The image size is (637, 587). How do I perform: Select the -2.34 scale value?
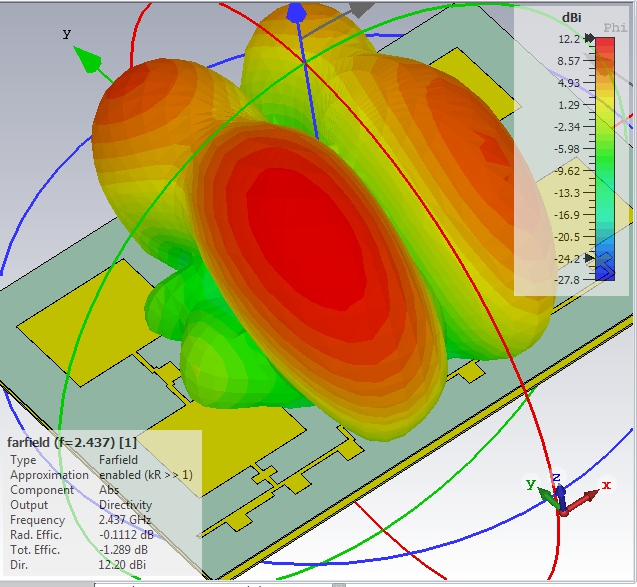pyautogui.click(x=567, y=127)
